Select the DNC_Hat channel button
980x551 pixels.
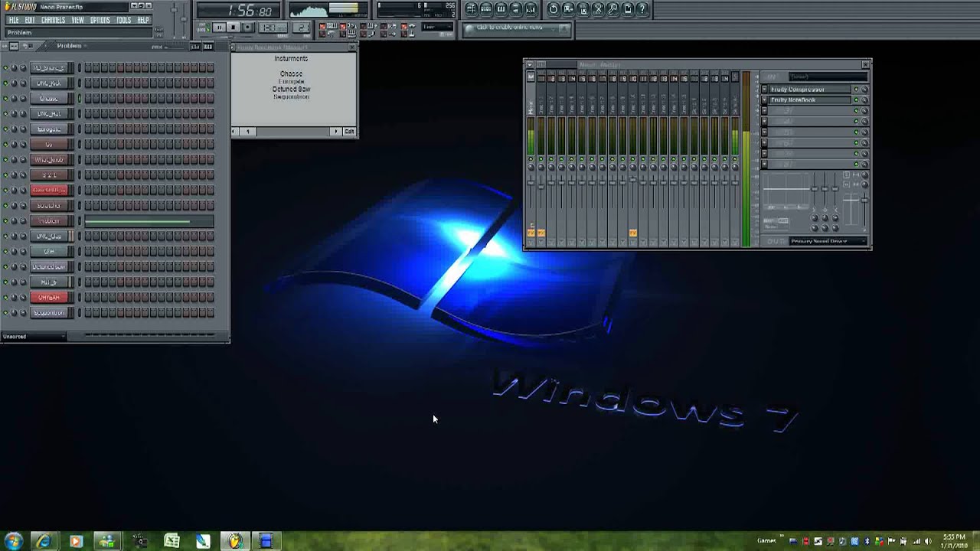coord(49,113)
